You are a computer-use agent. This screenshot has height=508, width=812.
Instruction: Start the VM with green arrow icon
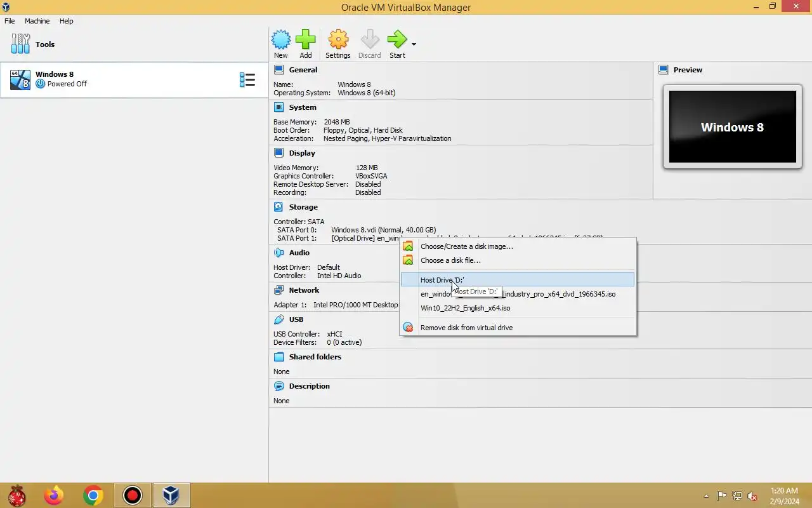(x=397, y=39)
